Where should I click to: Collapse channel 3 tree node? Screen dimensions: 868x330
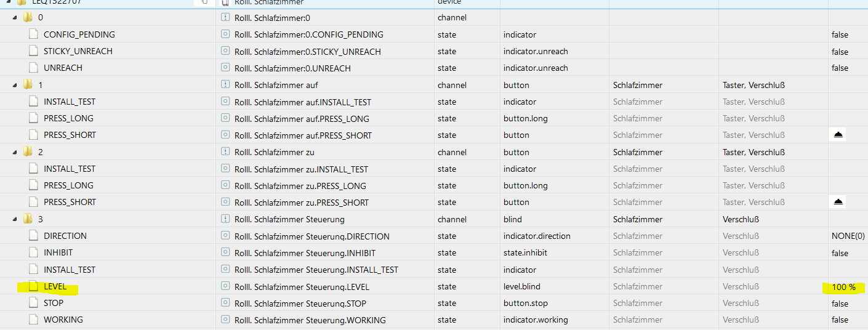pyautogui.click(x=15, y=219)
